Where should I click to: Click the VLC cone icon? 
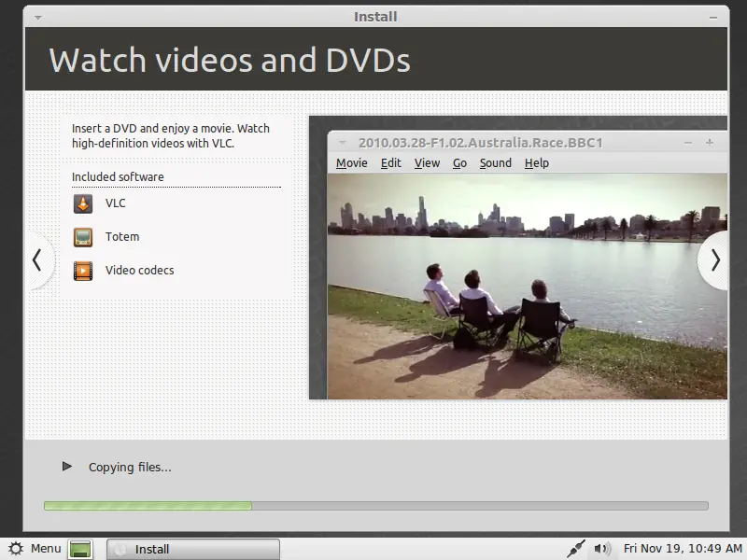[x=83, y=203]
